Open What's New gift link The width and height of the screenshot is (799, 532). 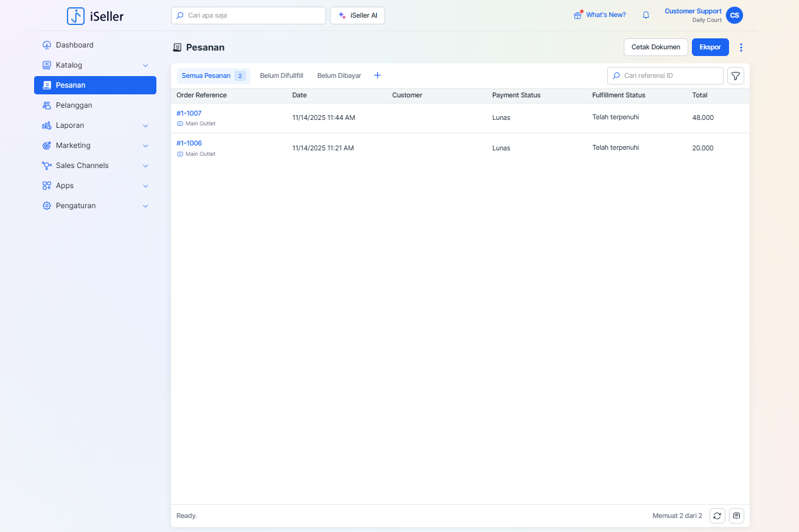click(599, 15)
